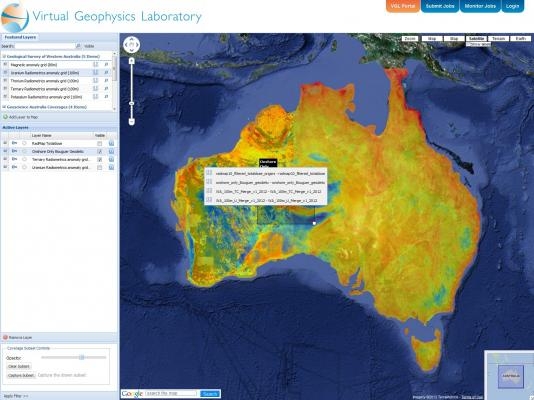The image size is (534, 400).
Task: Expand Potassium Radiometrics anomaly grid row
Action: click(5, 97)
